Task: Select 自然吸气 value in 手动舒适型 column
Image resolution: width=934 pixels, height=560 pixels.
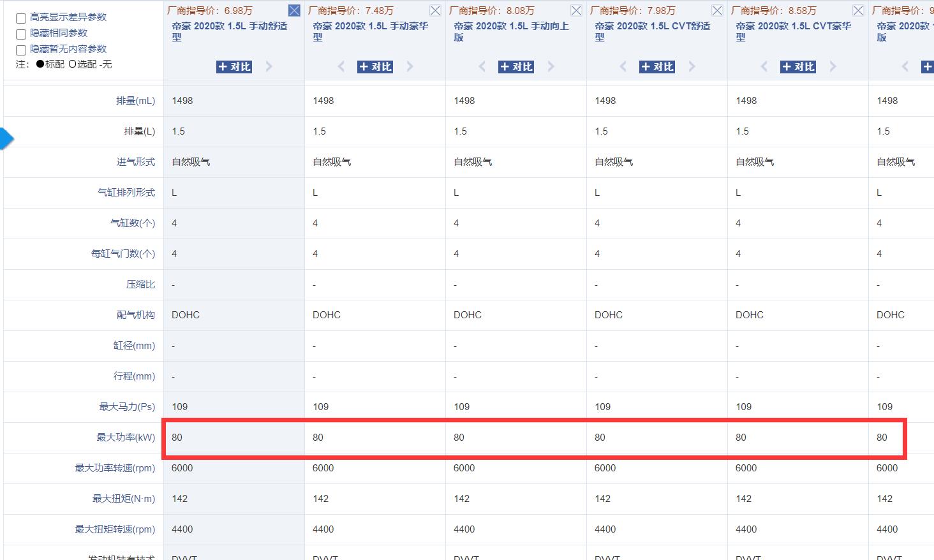Action: (191, 162)
